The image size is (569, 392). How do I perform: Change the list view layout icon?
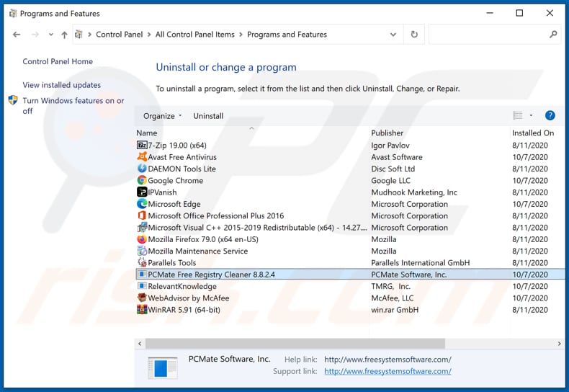point(517,115)
